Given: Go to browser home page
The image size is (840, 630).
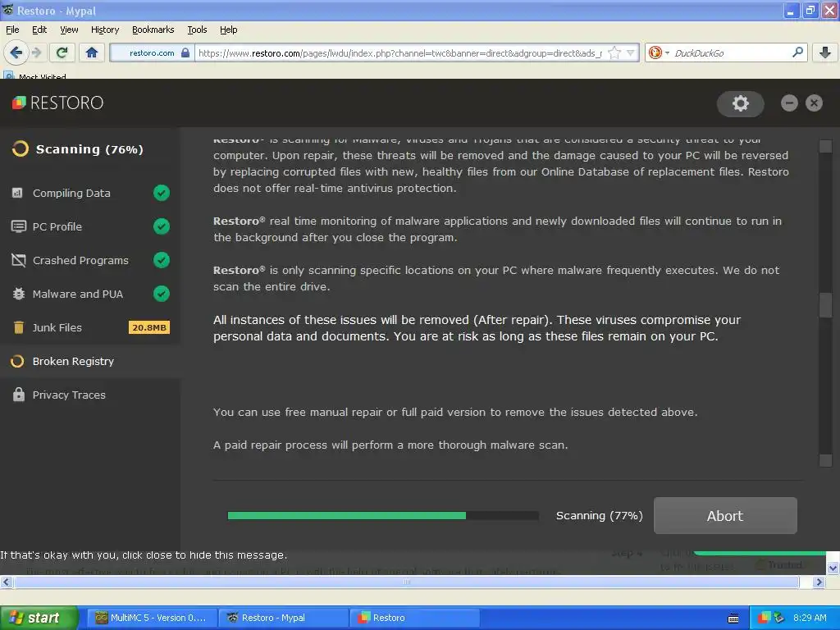Looking at the screenshot, I should [92, 52].
